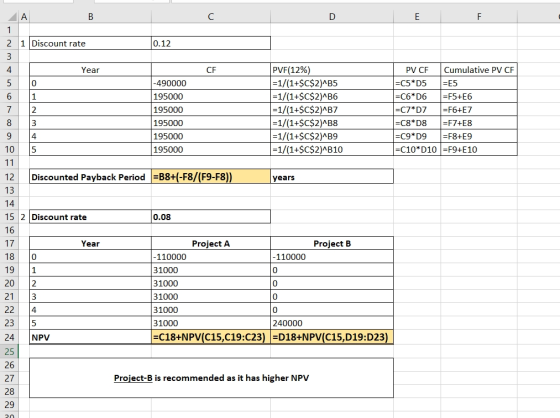Select column C header
Viewport: 560px width, 418px height.
[x=211, y=17]
